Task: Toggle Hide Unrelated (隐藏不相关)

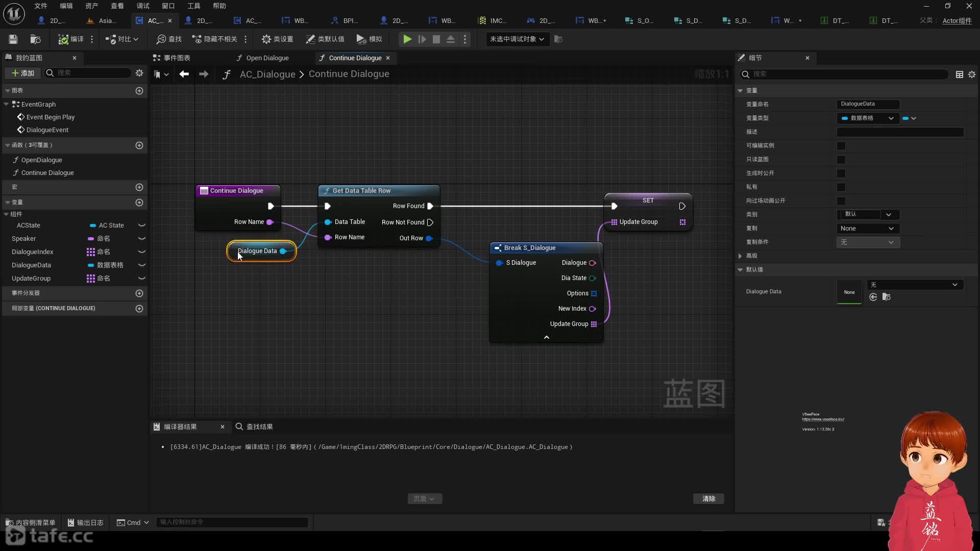Action: [214, 39]
